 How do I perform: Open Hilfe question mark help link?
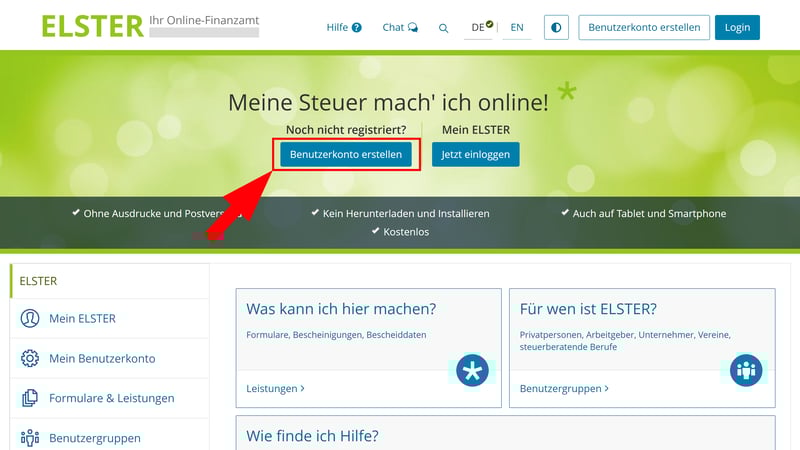[x=344, y=28]
